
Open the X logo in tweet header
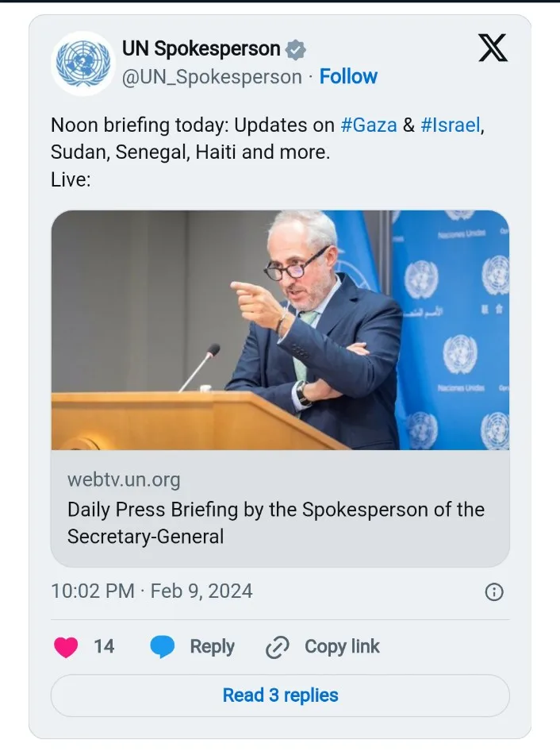point(493,49)
